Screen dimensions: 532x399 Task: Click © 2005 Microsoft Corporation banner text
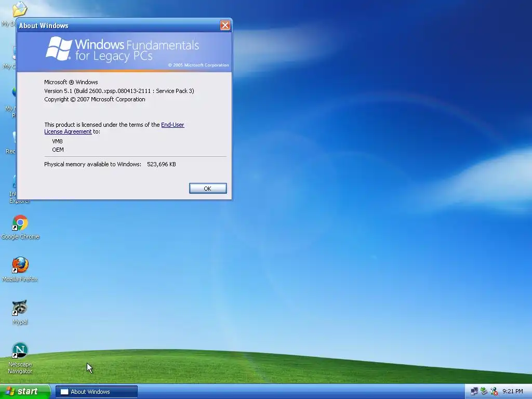pyautogui.click(x=198, y=65)
